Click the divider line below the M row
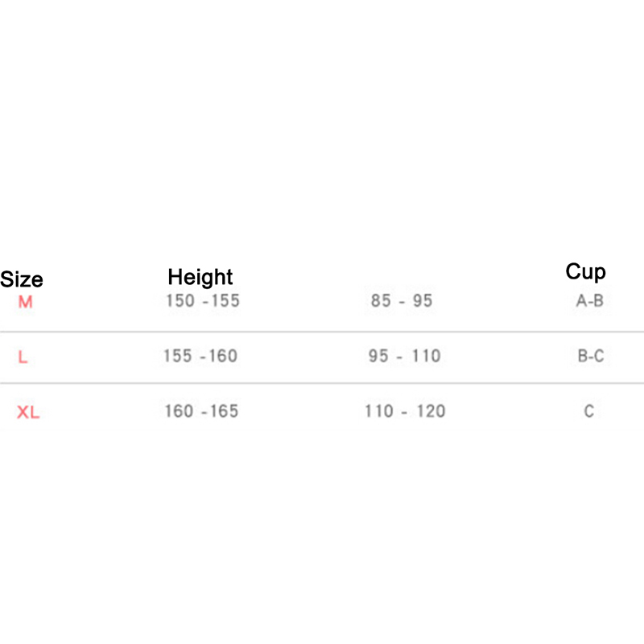644x644 pixels. (x=322, y=332)
